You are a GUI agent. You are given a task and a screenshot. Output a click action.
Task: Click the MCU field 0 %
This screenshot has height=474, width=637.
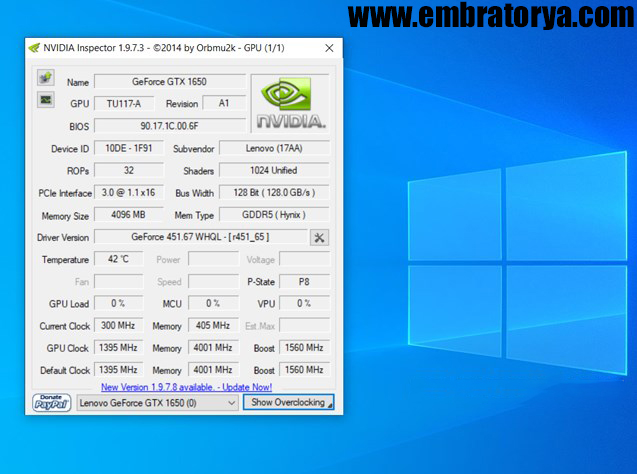[x=213, y=303]
